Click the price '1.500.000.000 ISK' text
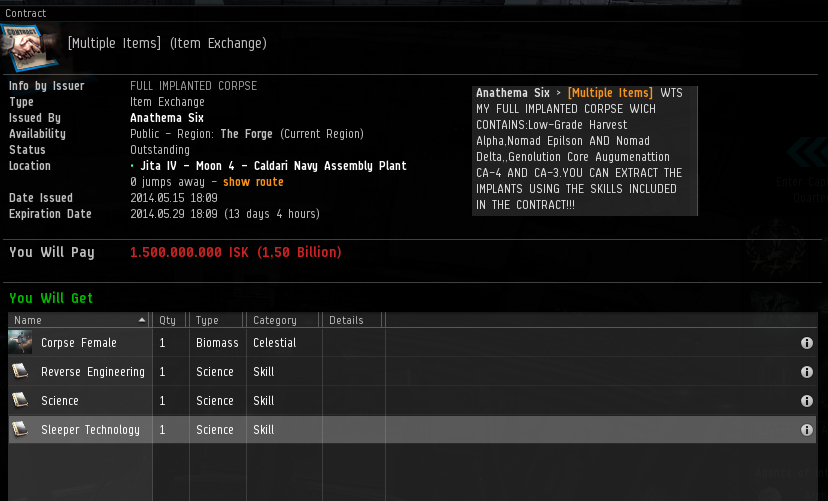 [189, 252]
